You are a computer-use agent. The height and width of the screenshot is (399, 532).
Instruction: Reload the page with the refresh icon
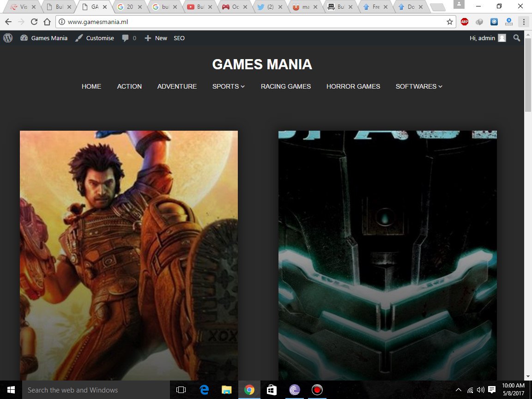pyautogui.click(x=34, y=22)
